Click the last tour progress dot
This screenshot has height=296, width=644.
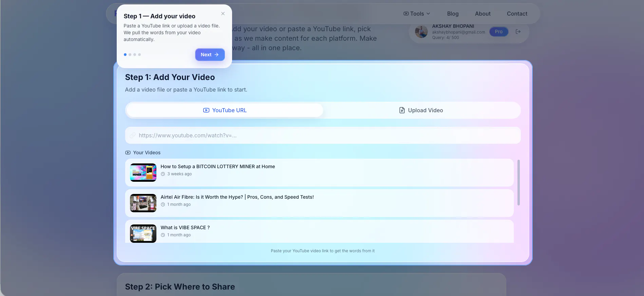[139, 55]
